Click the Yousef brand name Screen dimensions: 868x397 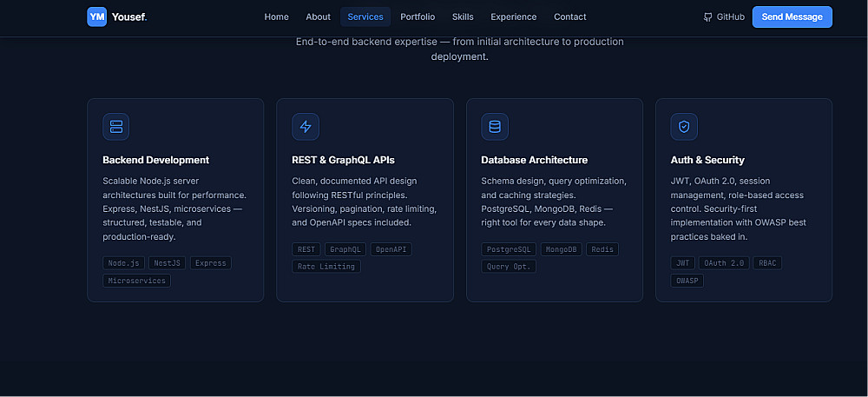coord(129,17)
